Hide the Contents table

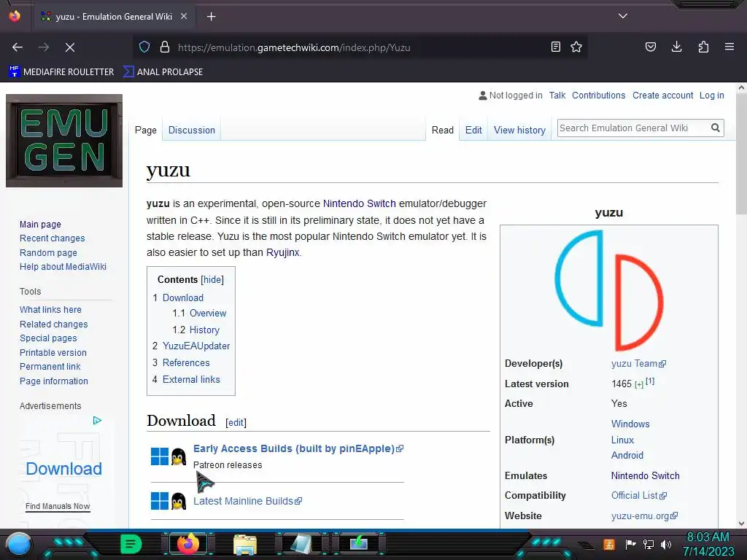pyautogui.click(x=212, y=279)
